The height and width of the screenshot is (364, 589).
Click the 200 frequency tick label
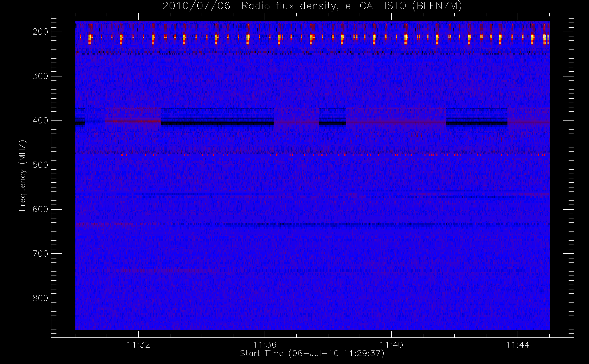[40, 32]
